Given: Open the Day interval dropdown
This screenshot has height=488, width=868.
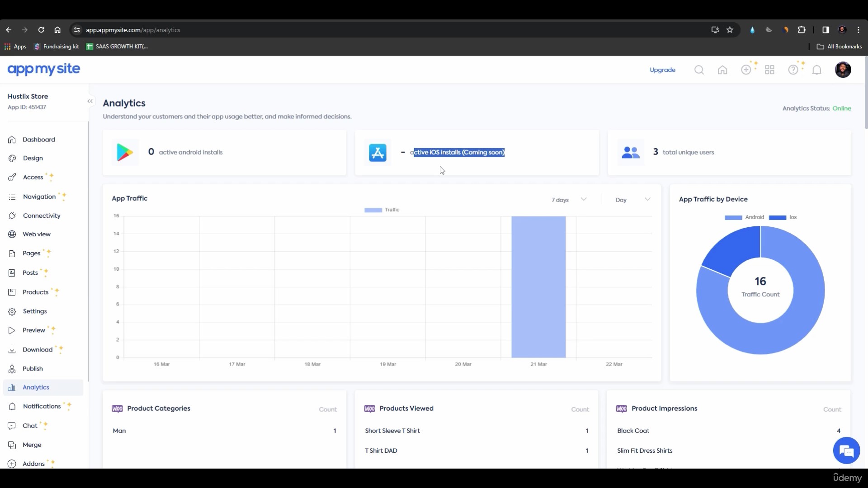Looking at the screenshot, I should click(632, 200).
